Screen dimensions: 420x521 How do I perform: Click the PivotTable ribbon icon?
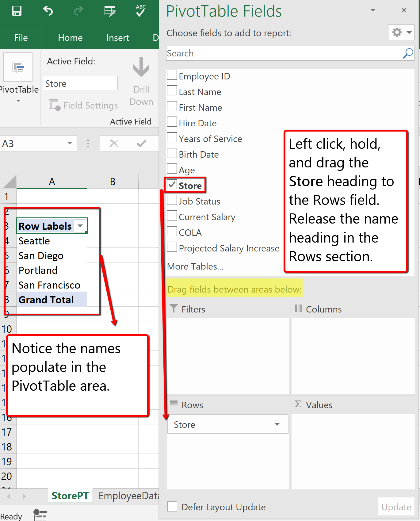18,67
